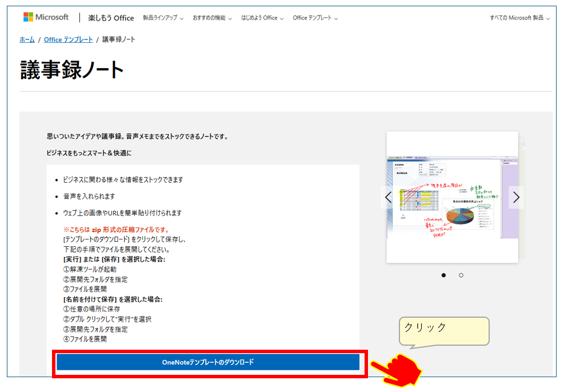Open the はじめよう Office dropdown

point(262,18)
